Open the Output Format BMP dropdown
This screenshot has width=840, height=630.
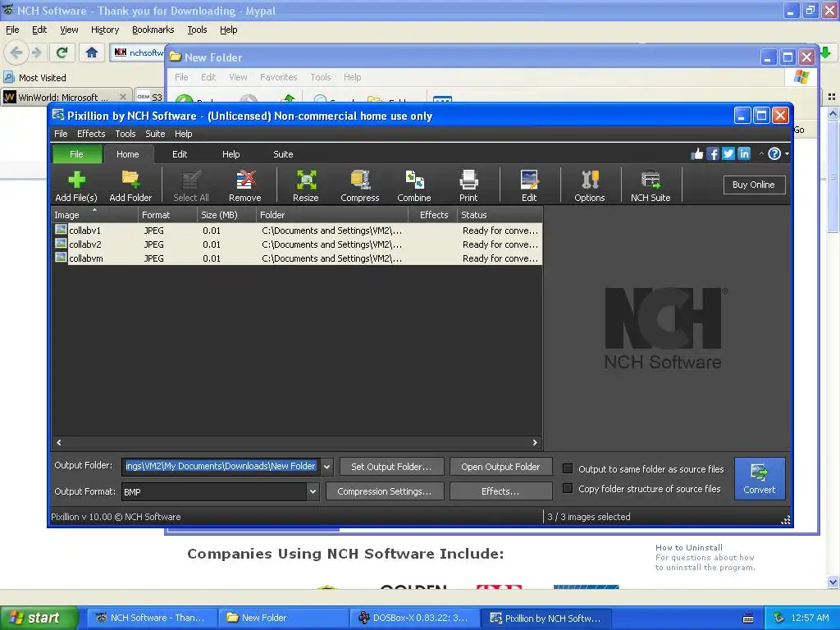pos(313,491)
